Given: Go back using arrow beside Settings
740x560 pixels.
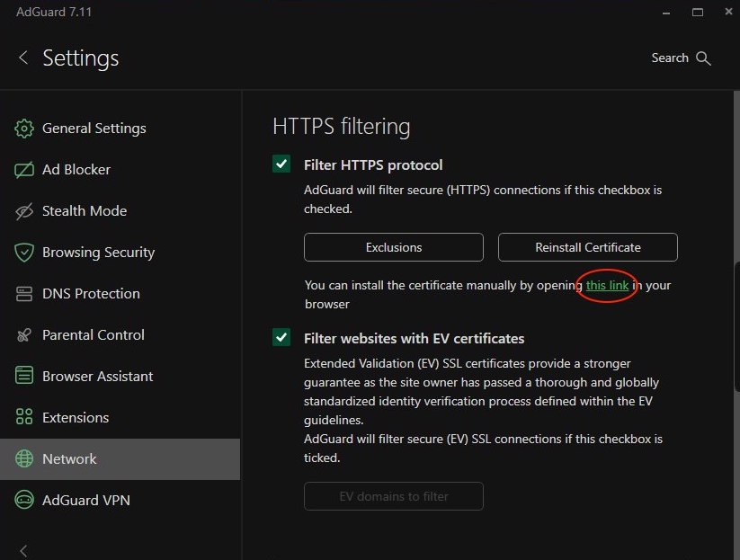Looking at the screenshot, I should coord(23,58).
